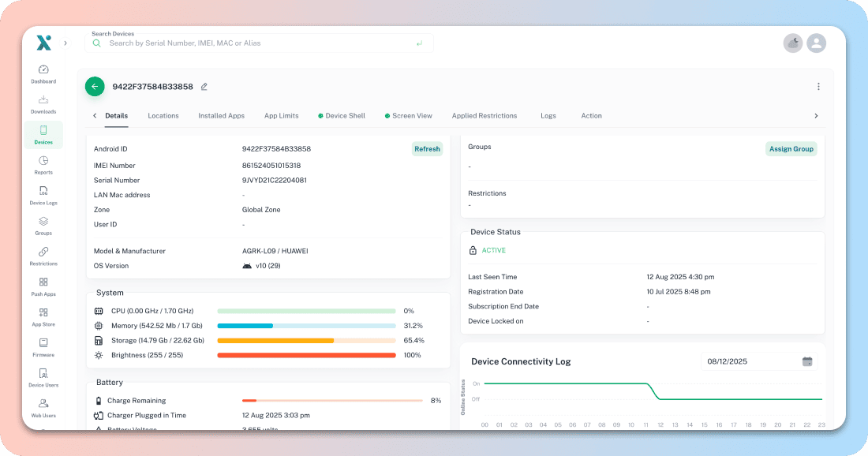Open the App Store sidebar icon

(43, 312)
